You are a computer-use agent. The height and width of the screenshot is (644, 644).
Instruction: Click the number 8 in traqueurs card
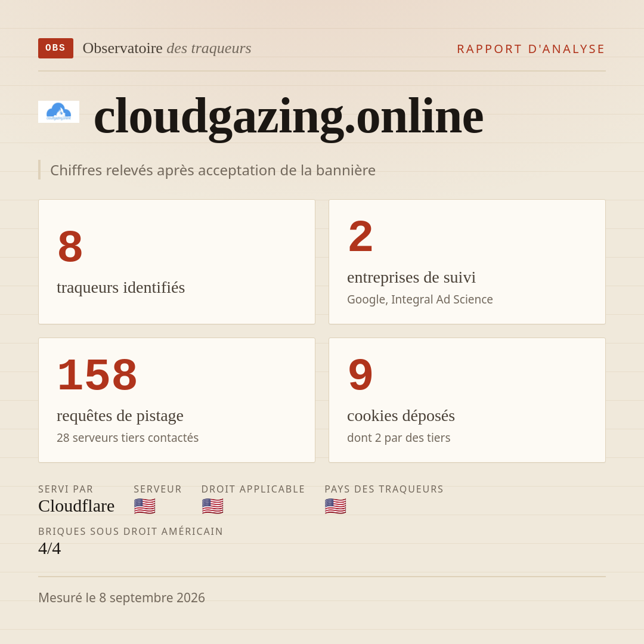coord(70,246)
